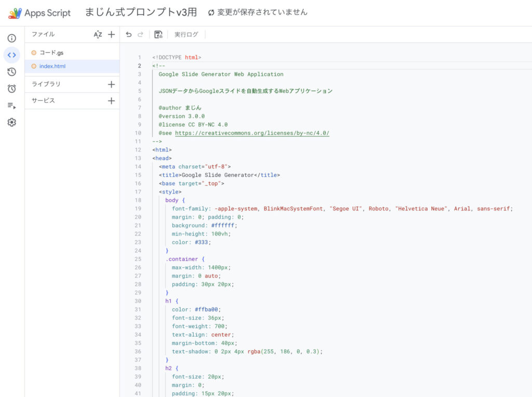This screenshot has width=532, height=397.
Task: Click the undo arrow in editor toolbar
Action: point(129,35)
